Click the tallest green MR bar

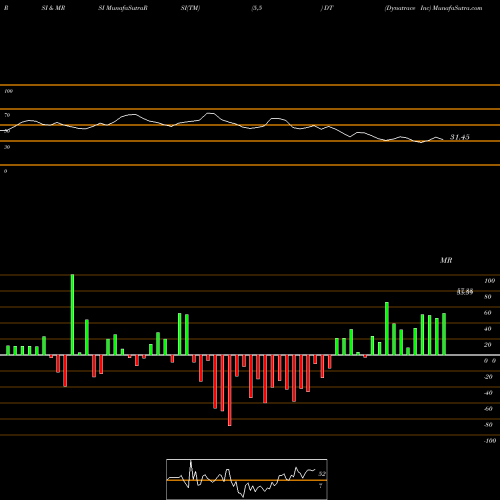[x=72, y=315]
